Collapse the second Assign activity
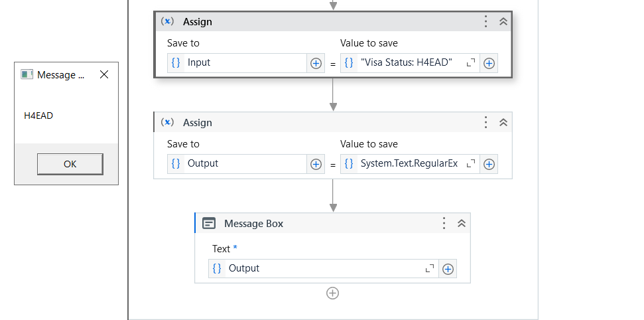 (x=503, y=122)
